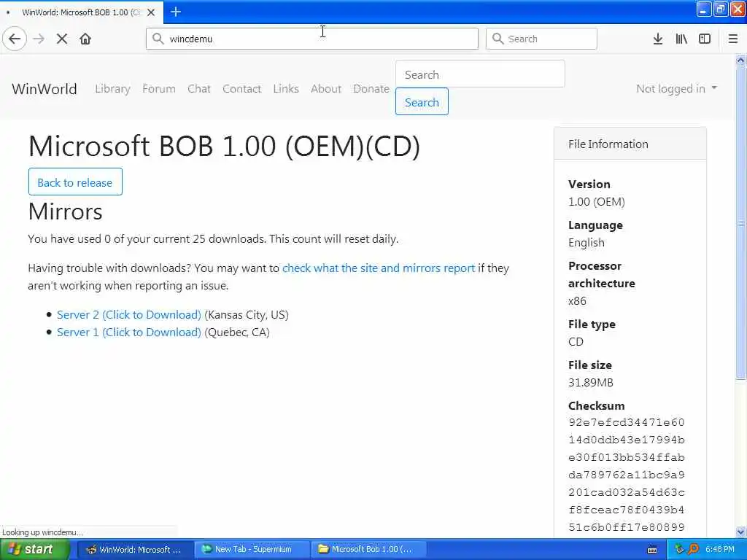Click the 'Looking up wincdemu...' status text
Image resolution: width=747 pixels, height=560 pixels.
43,532
